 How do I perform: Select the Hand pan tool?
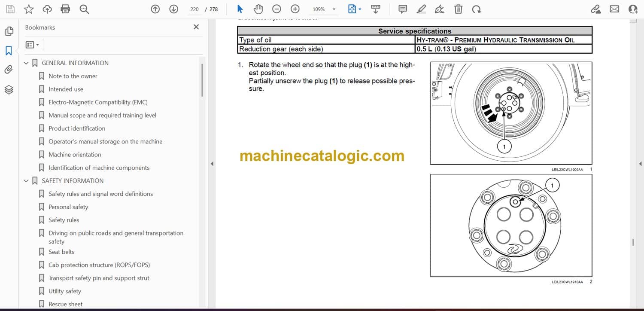pos(258,9)
